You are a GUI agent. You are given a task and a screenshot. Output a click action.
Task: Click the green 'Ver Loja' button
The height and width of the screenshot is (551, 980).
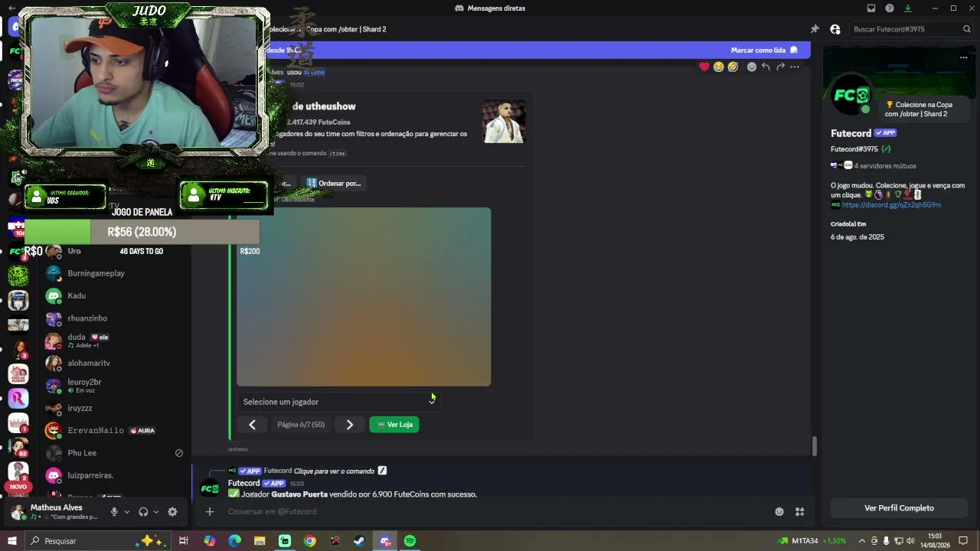[x=394, y=425]
